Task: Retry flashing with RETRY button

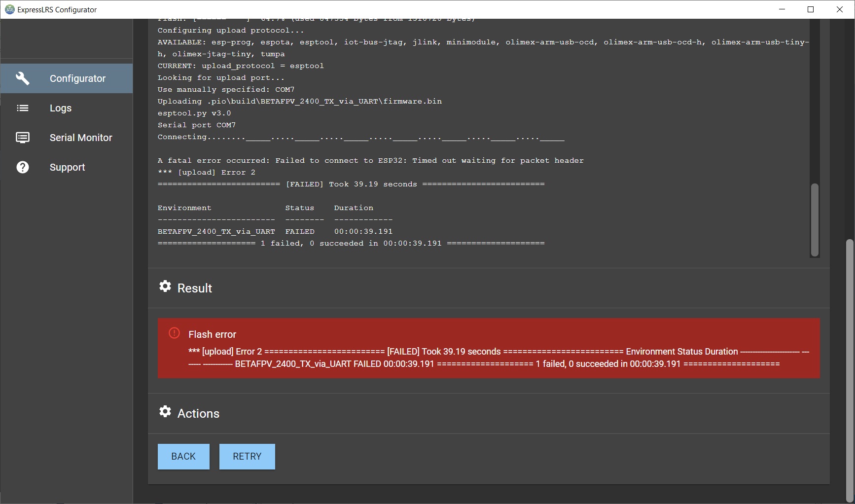Action: tap(247, 457)
